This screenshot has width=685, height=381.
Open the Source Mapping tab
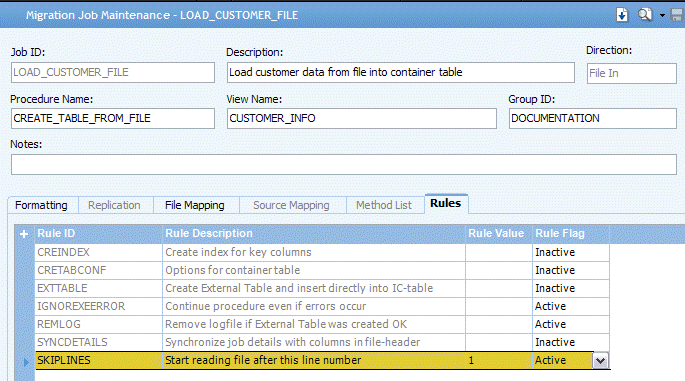(291, 205)
